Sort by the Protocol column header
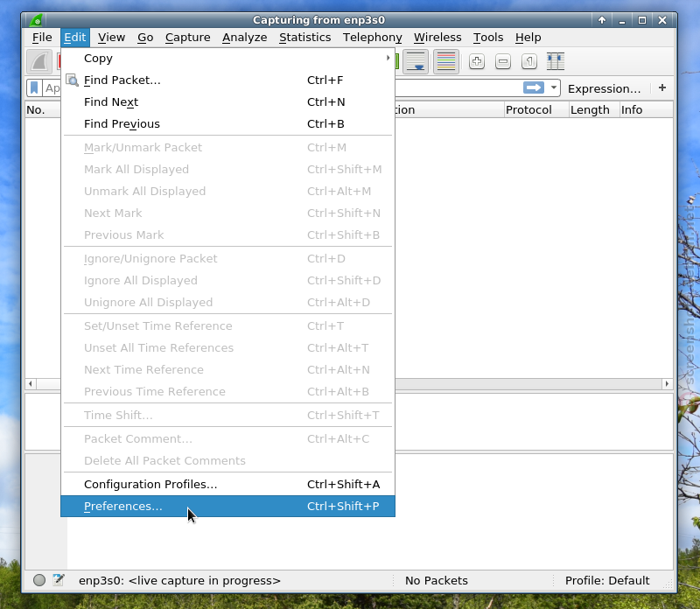Viewport: 700px width, 609px height. point(536,110)
